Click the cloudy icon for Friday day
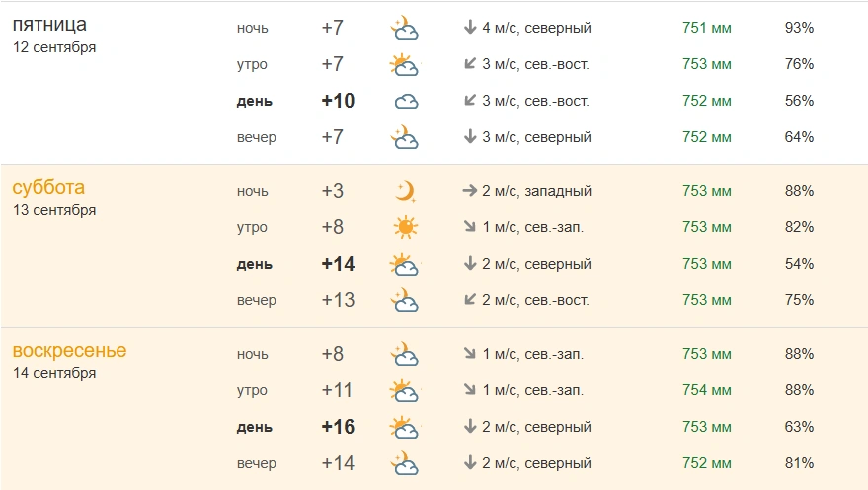This screenshot has height=490, width=868. coord(406,102)
